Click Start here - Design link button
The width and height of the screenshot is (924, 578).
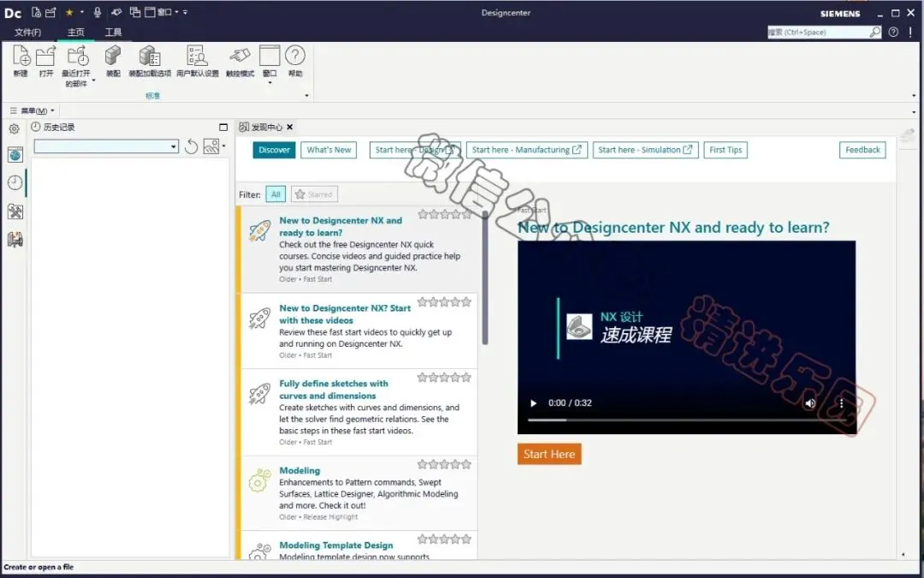[x=415, y=150]
